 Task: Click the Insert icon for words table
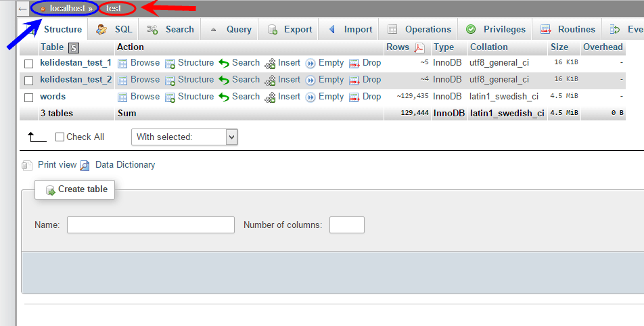point(271,97)
